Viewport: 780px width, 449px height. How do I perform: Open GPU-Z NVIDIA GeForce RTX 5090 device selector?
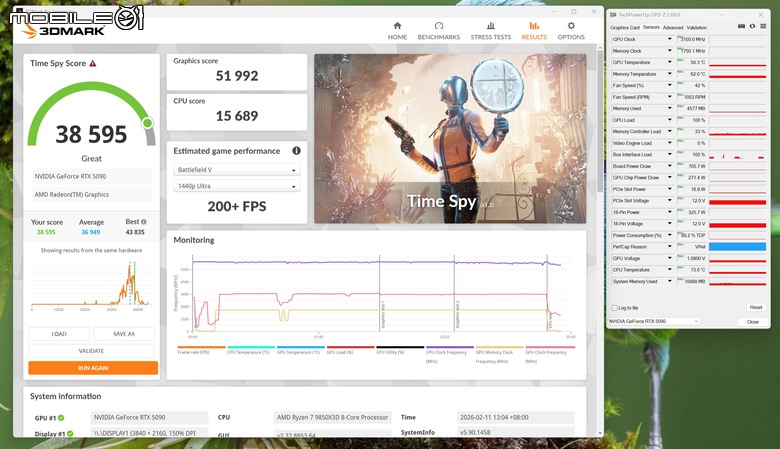tap(654, 321)
